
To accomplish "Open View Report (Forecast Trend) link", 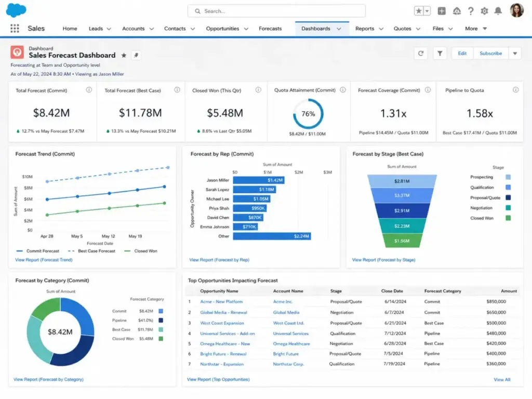I will coord(44,260).
